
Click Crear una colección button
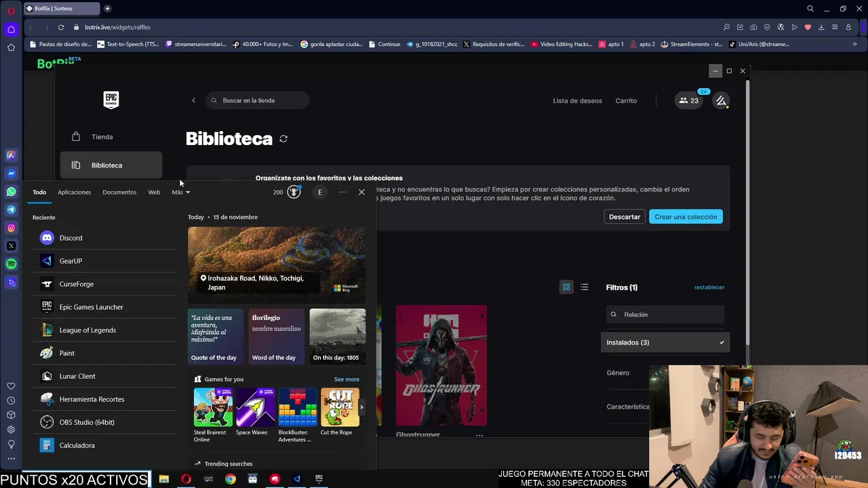[686, 217]
